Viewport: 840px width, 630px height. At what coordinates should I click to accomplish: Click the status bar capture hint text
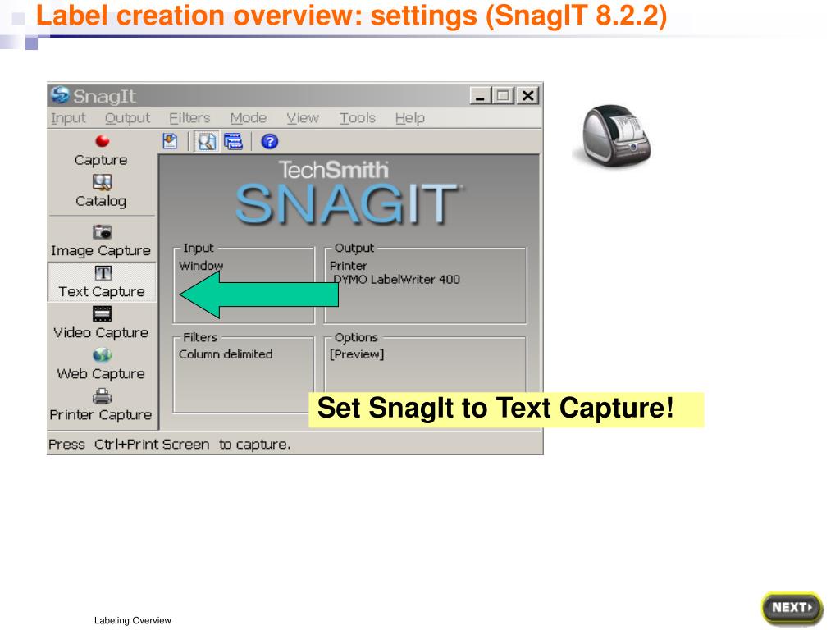pyautogui.click(x=169, y=445)
